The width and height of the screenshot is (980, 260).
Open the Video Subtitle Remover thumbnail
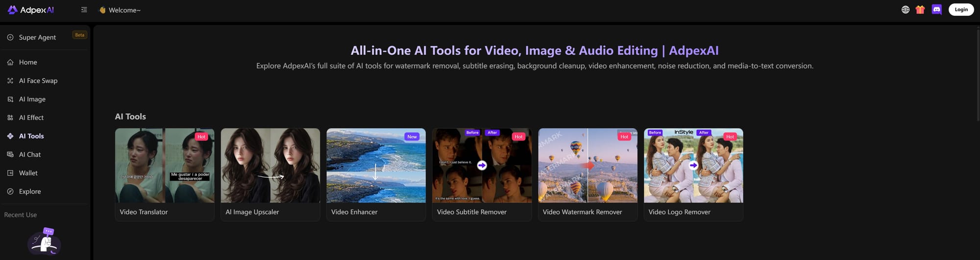coord(482,165)
